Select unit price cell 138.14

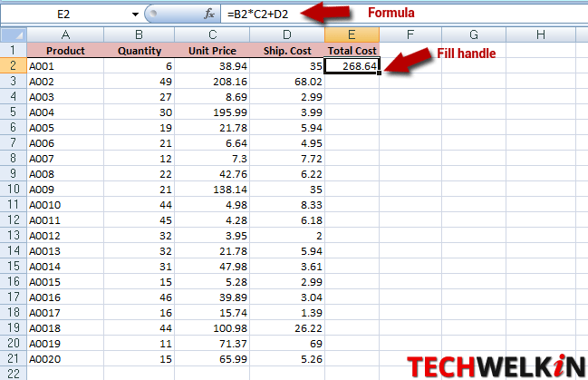[212, 190]
